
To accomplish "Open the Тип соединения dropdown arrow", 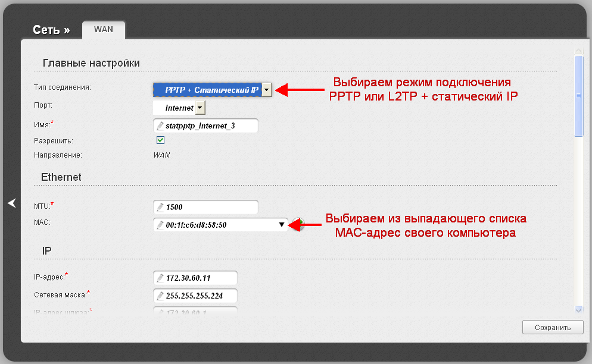I will pyautogui.click(x=267, y=90).
